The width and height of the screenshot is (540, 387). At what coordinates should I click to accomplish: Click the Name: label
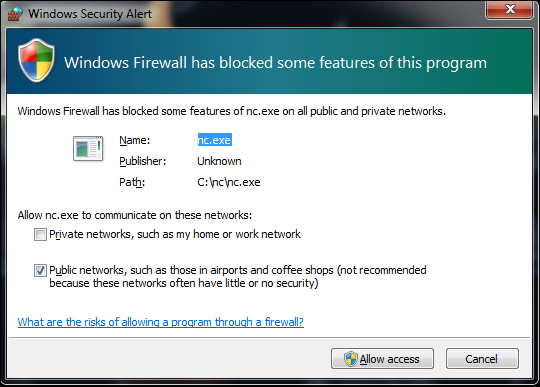[x=135, y=140]
